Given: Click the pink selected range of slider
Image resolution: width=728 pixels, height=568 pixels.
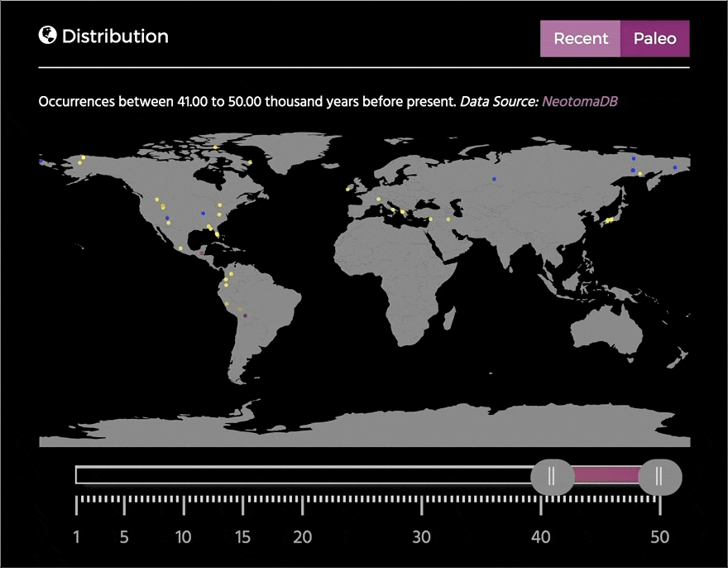Looking at the screenshot, I should (605, 475).
